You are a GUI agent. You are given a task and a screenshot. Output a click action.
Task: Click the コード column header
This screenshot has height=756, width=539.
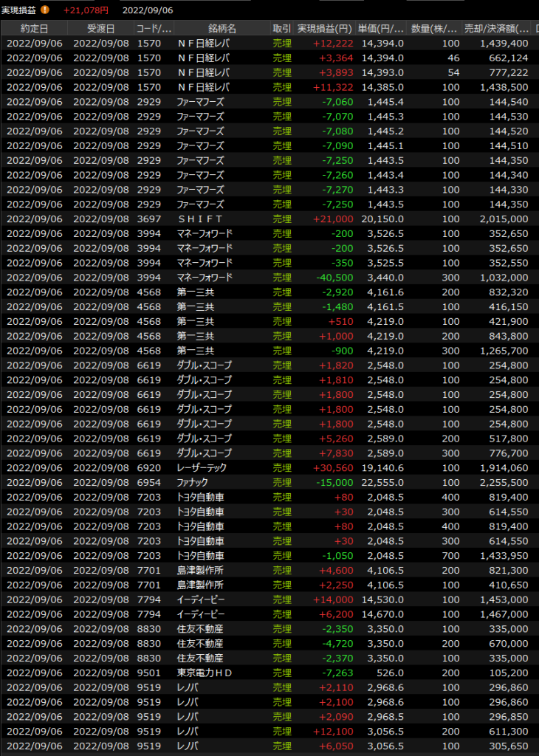pos(154,29)
